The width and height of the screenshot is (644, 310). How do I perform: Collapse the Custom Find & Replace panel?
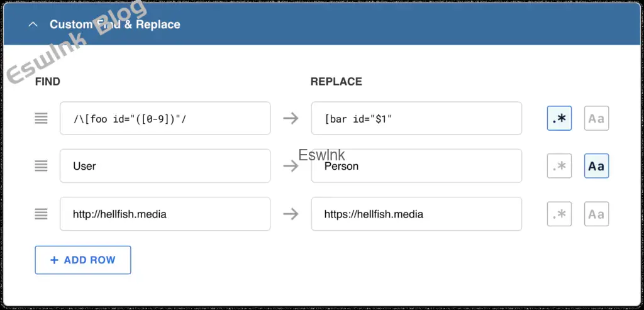[x=32, y=25]
